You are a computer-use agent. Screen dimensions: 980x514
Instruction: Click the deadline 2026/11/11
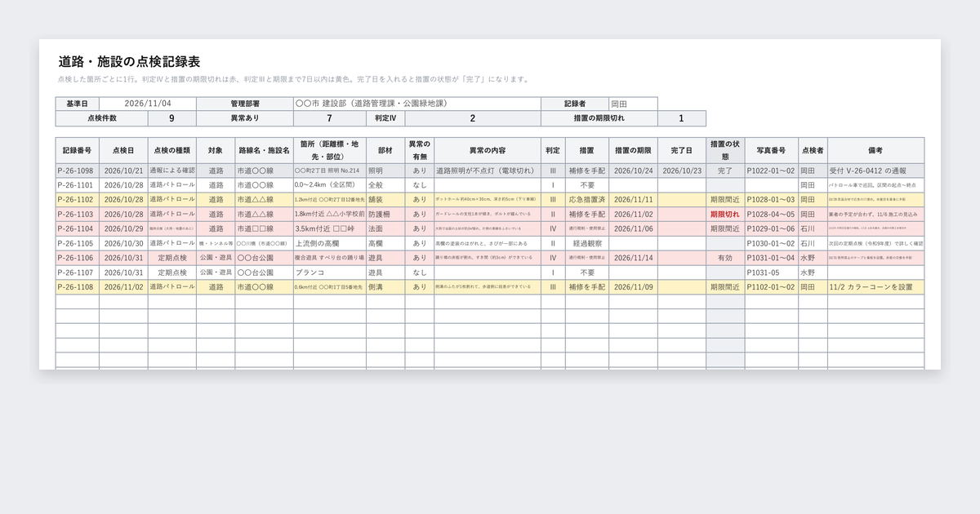tap(634, 200)
